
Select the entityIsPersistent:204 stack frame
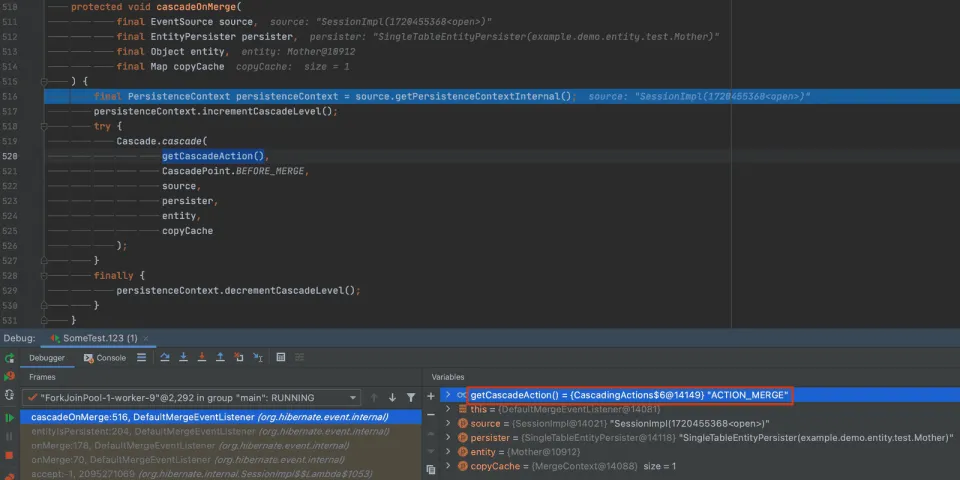220,431
